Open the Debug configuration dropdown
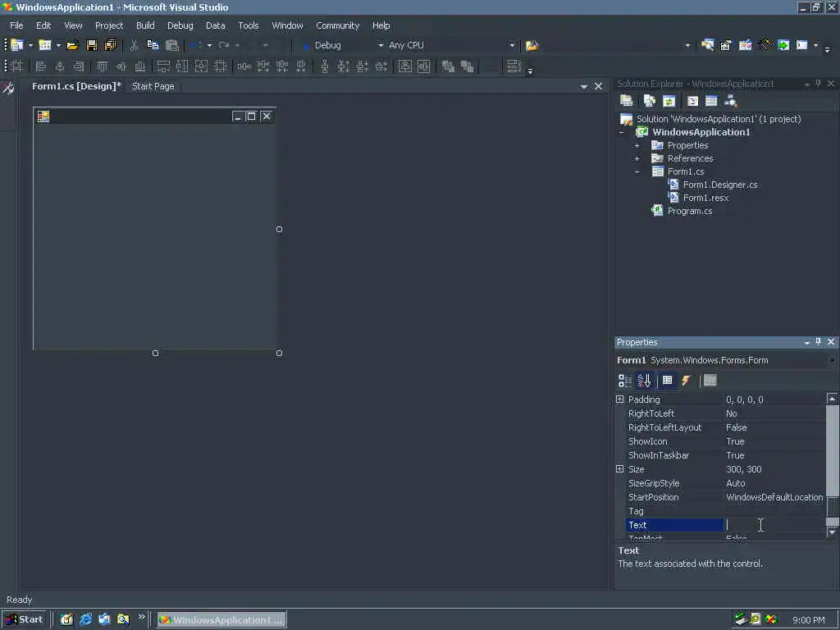Viewport: 840px width, 630px height. coord(381,46)
